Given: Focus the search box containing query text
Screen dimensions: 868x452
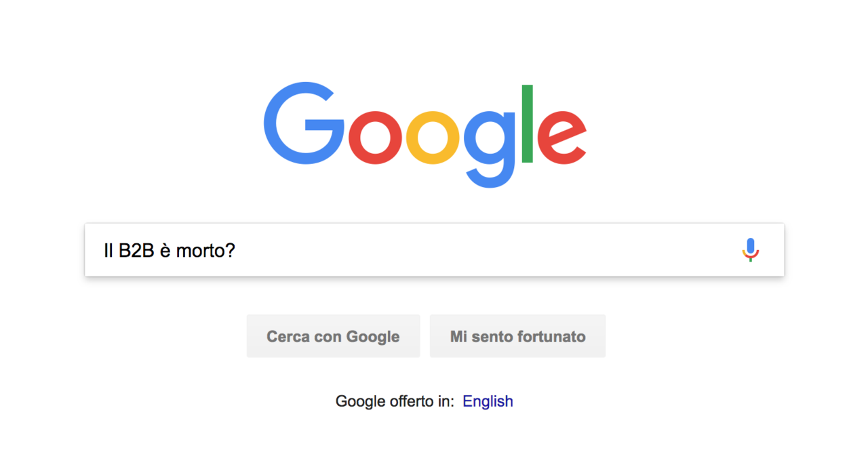Looking at the screenshot, I should tap(434, 250).
